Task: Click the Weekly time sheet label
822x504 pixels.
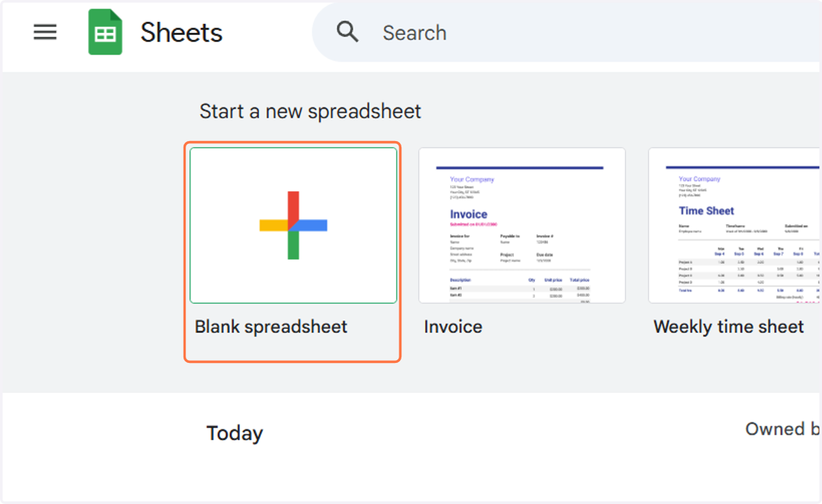Action: [729, 327]
